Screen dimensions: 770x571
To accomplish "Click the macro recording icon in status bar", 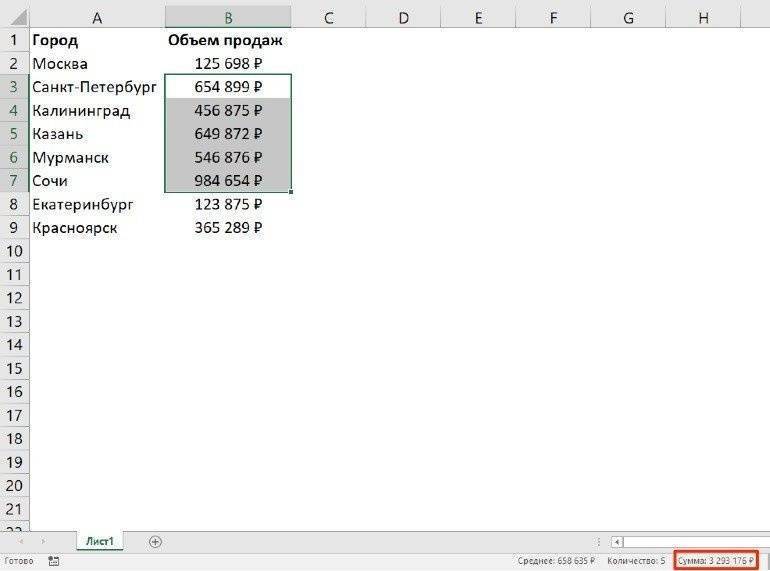I will pyautogui.click(x=53, y=561).
